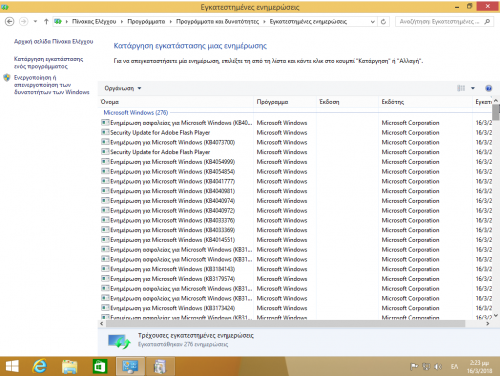
Task: Select the KB4041777 update row
Action: pyautogui.click(x=296, y=181)
